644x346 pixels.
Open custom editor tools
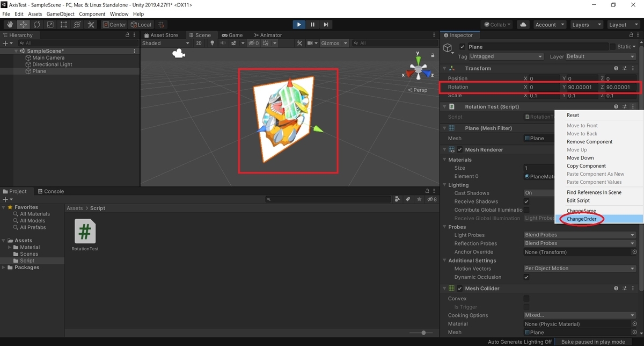click(91, 25)
